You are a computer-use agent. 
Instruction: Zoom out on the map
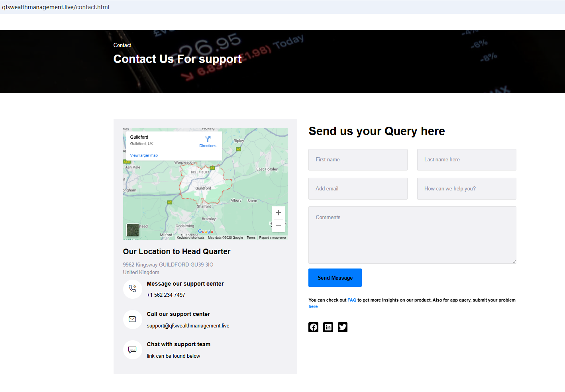[279, 226]
